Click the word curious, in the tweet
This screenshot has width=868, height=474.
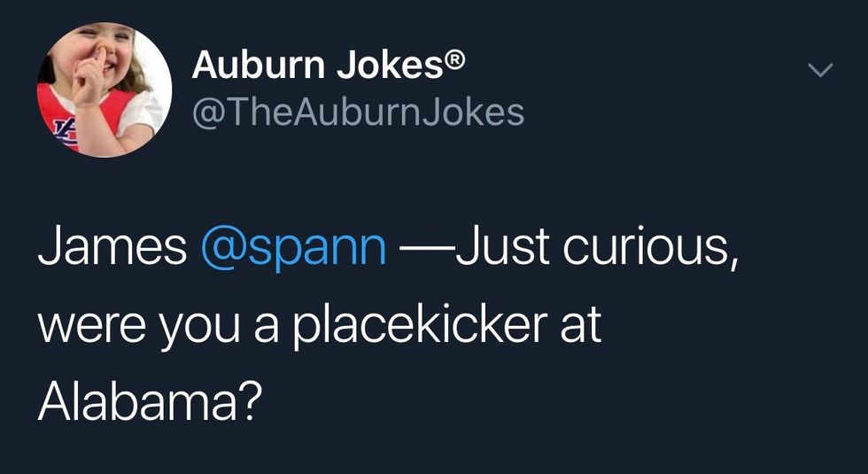pos(647,251)
